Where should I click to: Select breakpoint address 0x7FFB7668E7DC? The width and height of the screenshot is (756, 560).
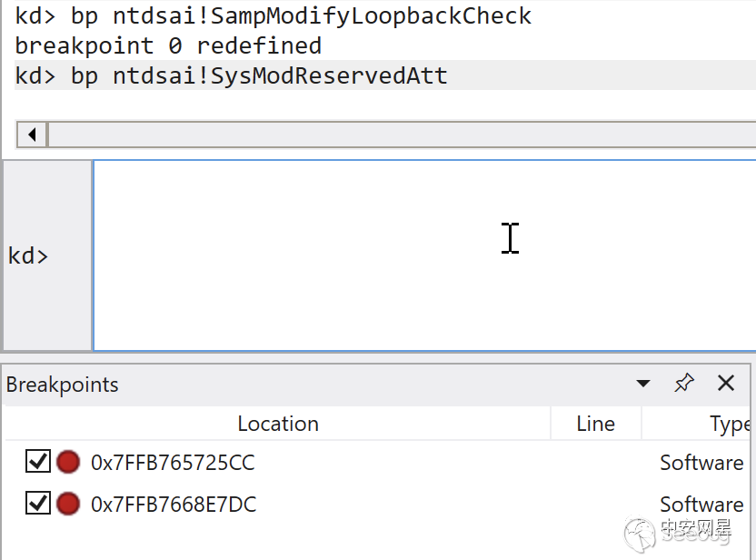click(174, 504)
